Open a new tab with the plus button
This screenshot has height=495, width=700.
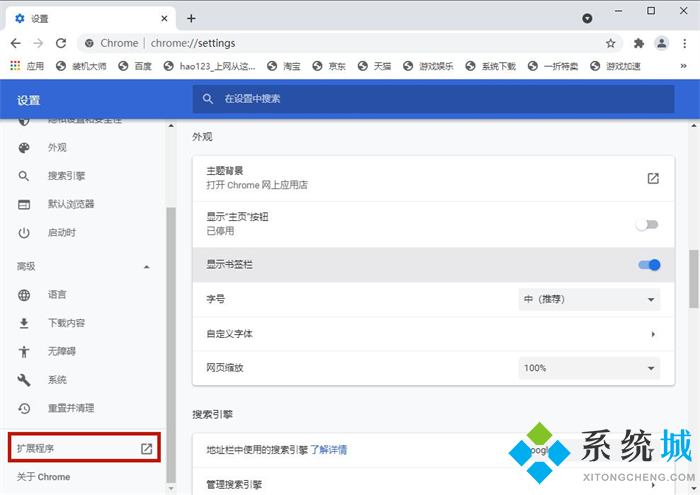pyautogui.click(x=191, y=18)
